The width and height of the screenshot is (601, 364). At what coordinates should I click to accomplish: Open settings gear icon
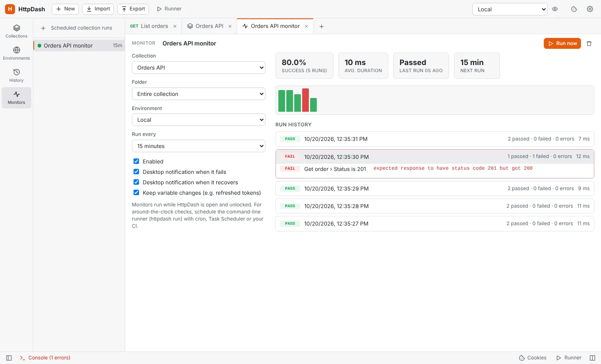[x=590, y=9]
